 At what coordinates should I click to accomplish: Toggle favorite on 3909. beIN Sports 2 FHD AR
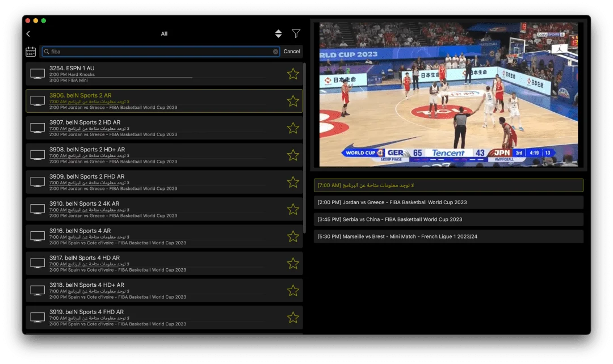tap(293, 183)
